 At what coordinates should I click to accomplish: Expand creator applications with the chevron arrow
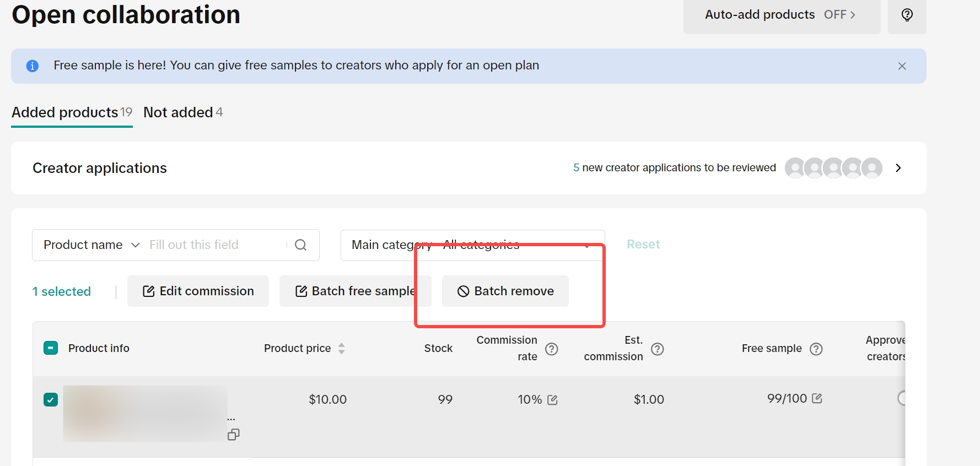898,168
